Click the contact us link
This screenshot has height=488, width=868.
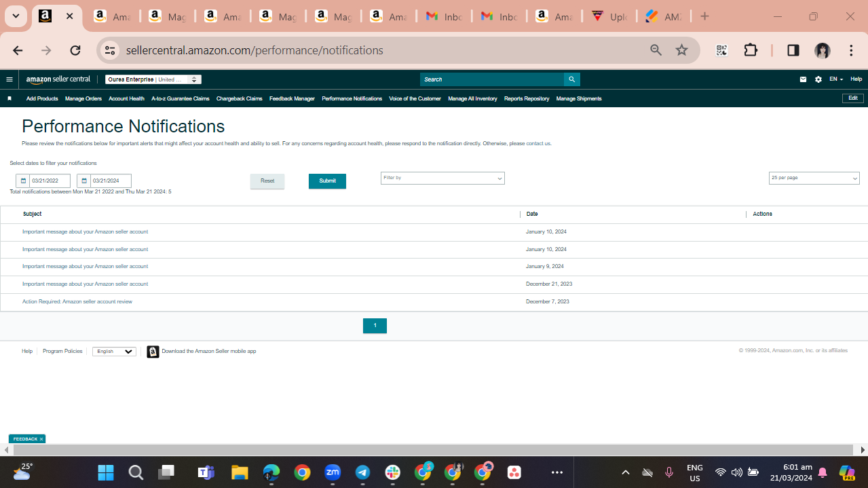539,144
